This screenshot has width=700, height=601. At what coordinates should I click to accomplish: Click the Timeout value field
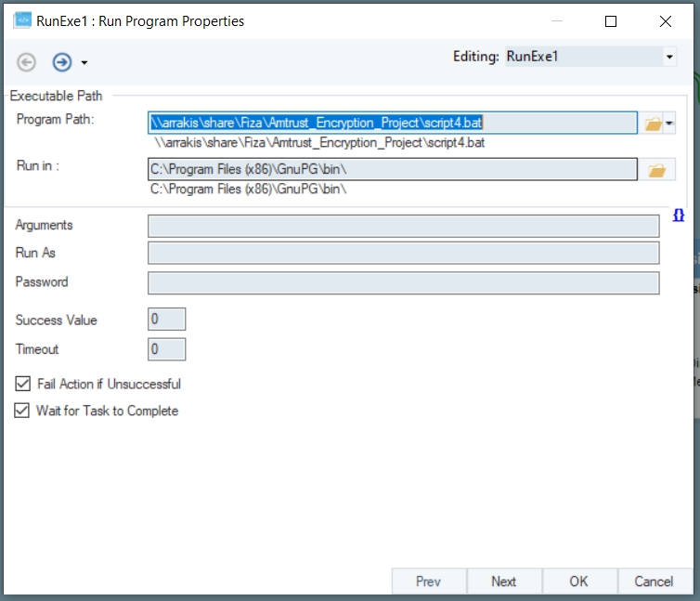[x=167, y=349]
